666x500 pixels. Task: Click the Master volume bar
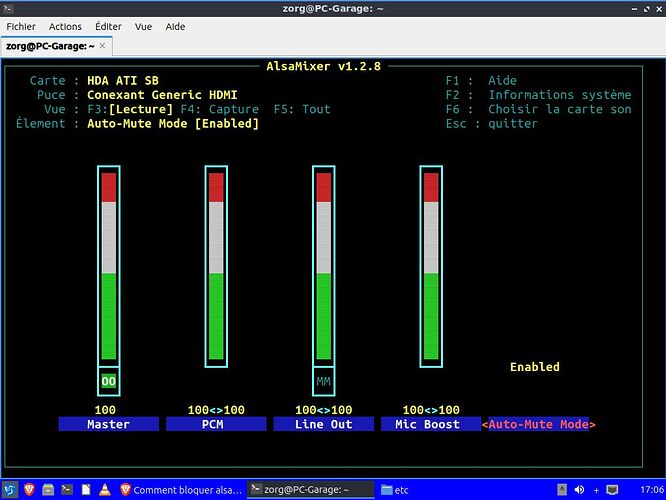[x=109, y=266]
